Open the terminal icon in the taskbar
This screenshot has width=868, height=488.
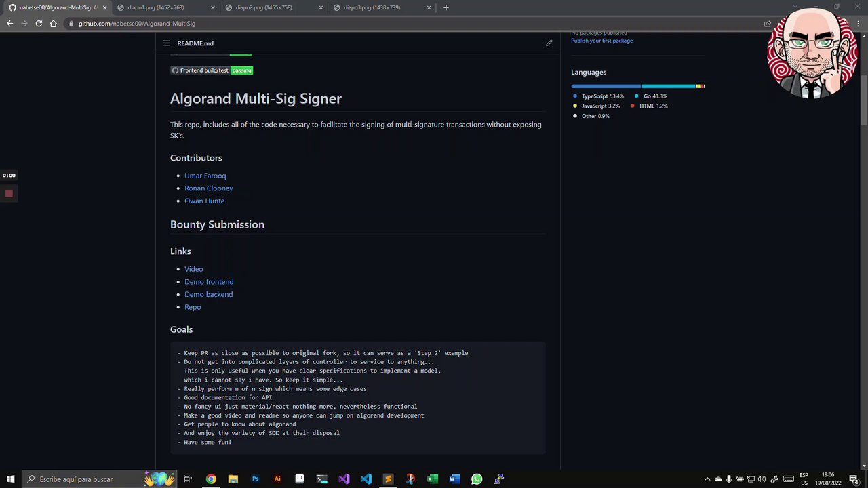pyautogui.click(x=321, y=479)
